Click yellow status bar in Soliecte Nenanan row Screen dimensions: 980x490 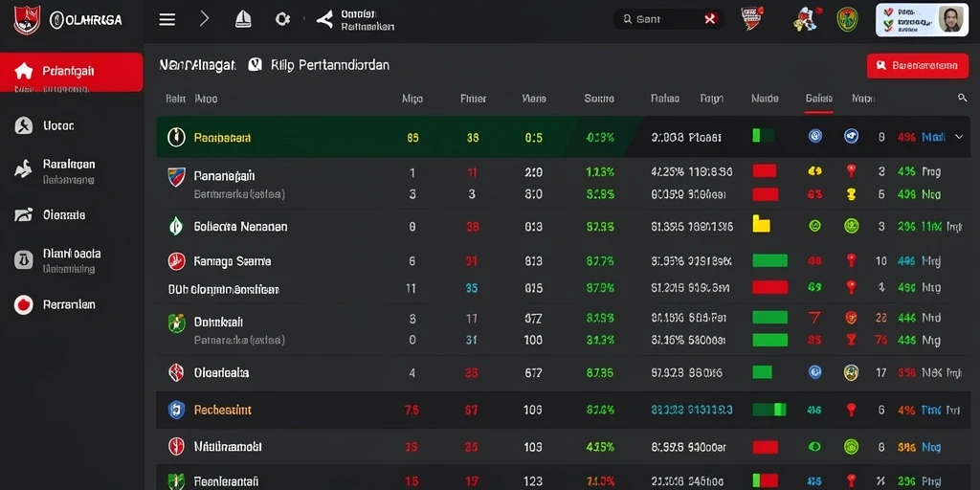pyautogui.click(x=761, y=224)
